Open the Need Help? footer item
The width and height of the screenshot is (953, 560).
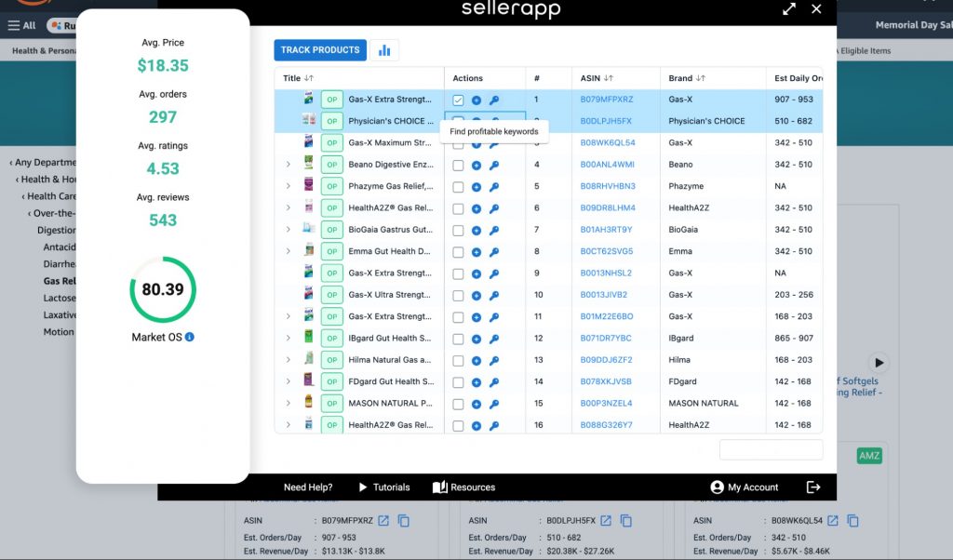308,487
